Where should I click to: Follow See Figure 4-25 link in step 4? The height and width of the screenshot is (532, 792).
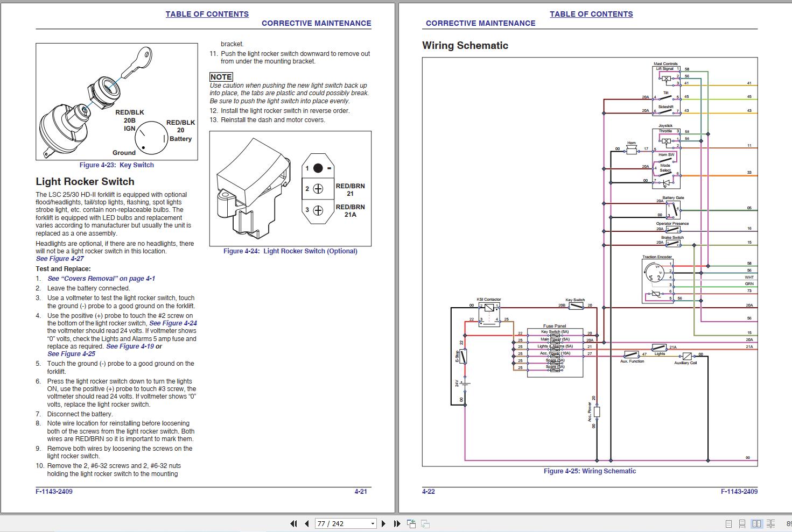(71, 354)
